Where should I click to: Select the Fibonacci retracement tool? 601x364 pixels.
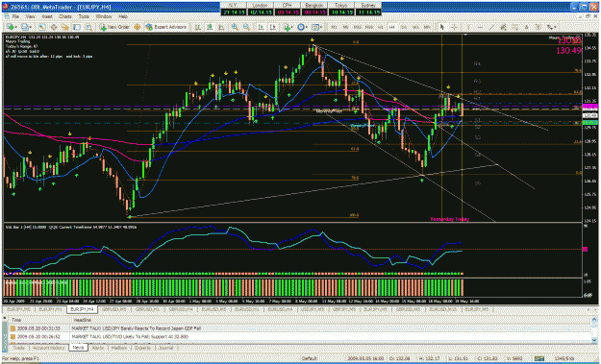pyautogui.click(x=514, y=27)
